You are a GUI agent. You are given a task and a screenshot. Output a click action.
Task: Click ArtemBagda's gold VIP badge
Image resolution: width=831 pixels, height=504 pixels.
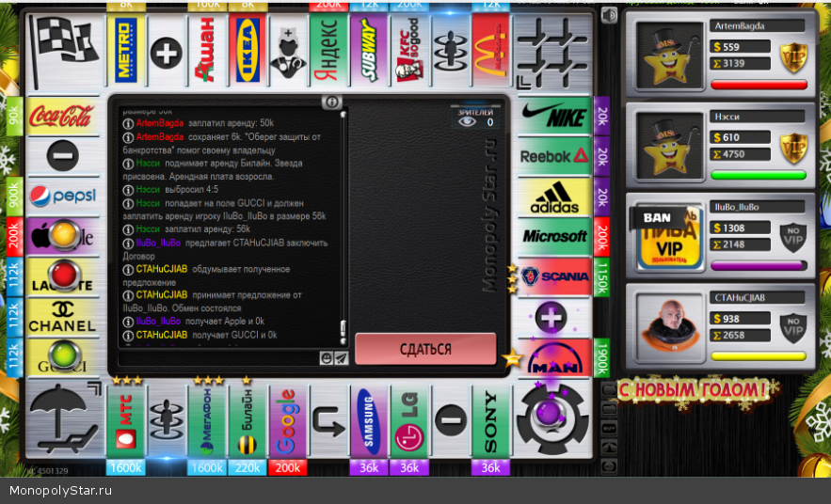click(x=793, y=57)
